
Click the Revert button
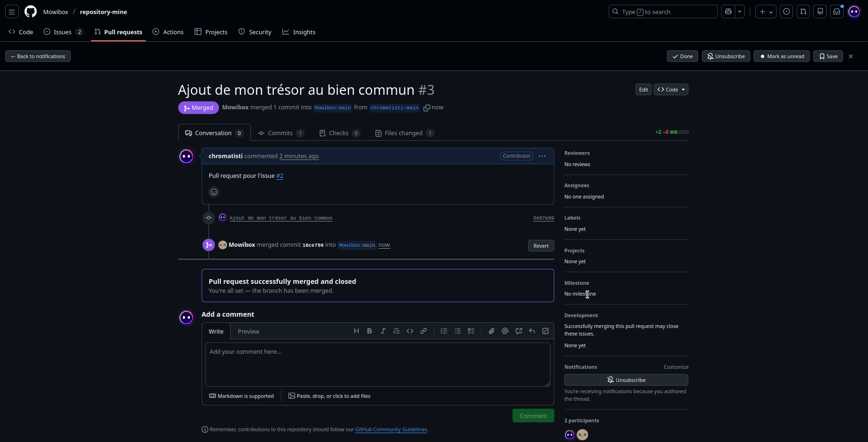(541, 246)
